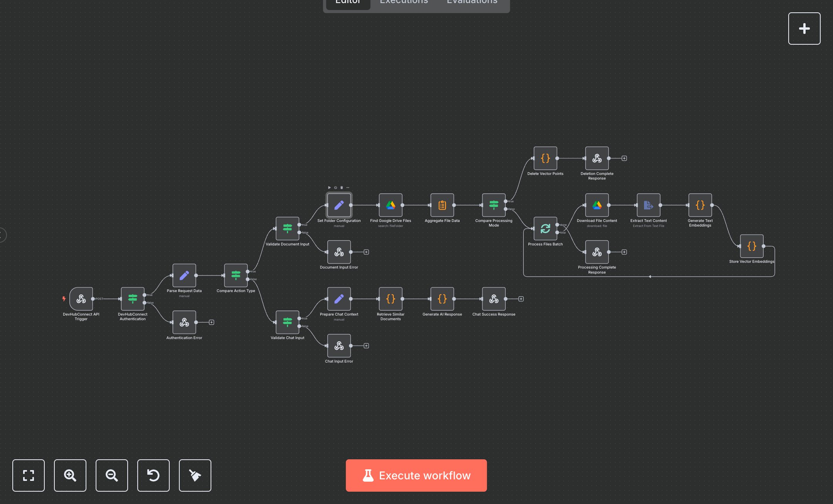Select the Extract Text Content node
This screenshot has width=833, height=504.
648,205
